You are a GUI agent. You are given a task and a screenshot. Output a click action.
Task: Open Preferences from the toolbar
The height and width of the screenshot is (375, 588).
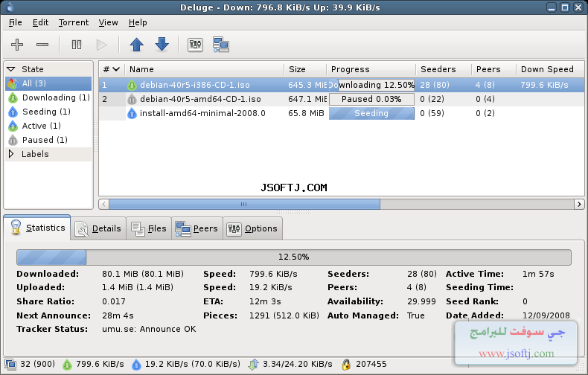coord(195,45)
